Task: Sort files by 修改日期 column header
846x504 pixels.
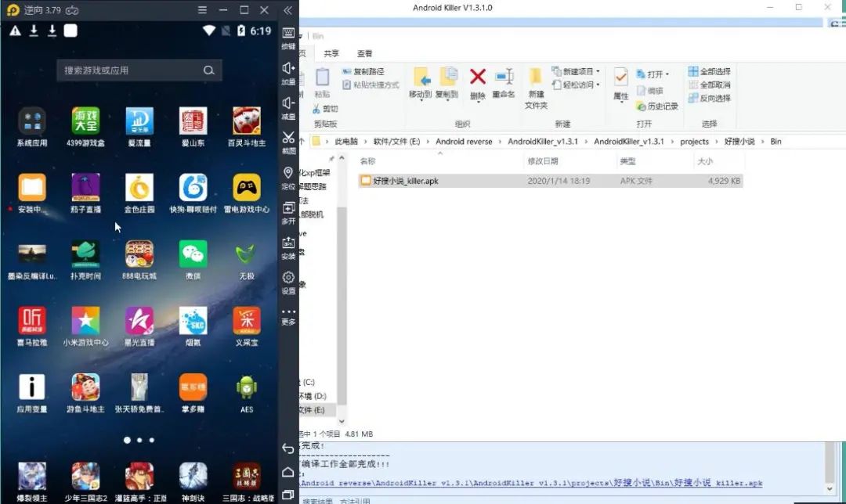Action: [543, 160]
